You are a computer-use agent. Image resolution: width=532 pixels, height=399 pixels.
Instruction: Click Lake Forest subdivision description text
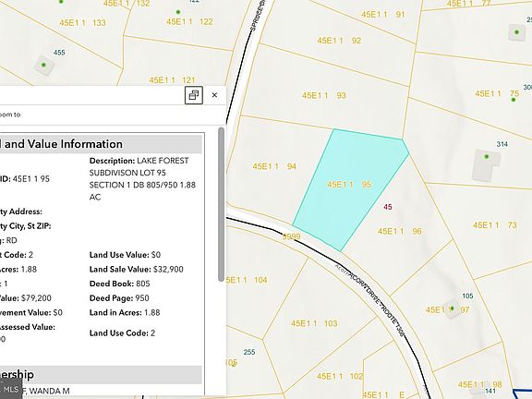pos(142,179)
